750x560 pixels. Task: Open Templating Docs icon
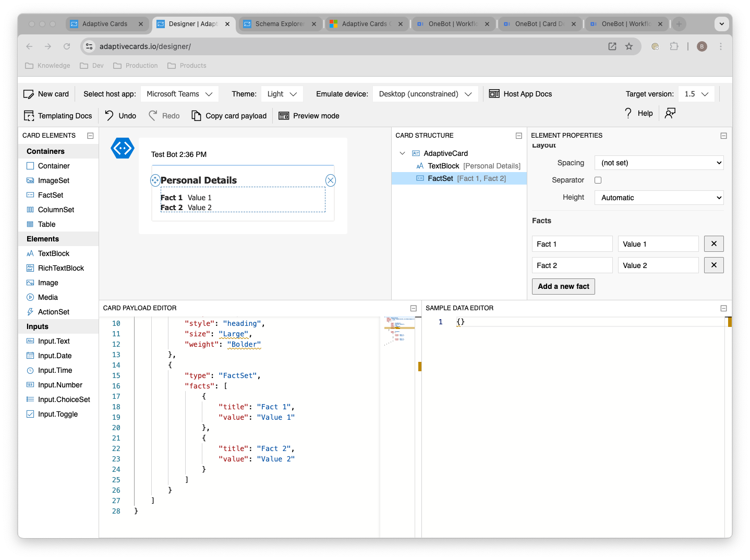[29, 116]
